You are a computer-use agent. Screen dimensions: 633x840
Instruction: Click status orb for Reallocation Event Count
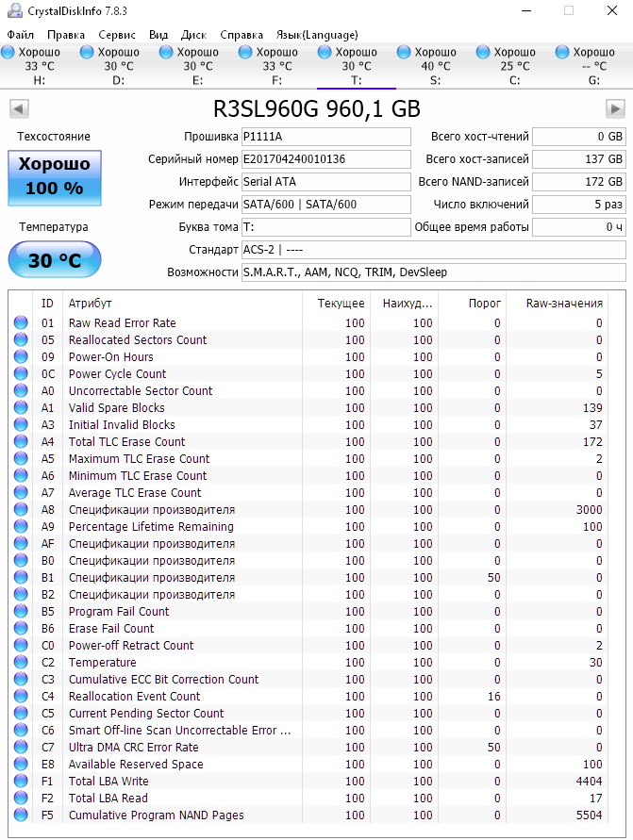pos(21,696)
